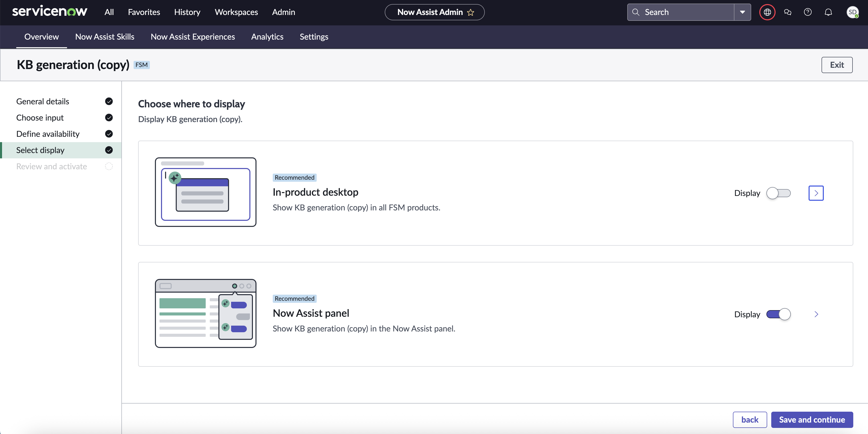Click the Now Assist Admin title pill
The width and height of the screenshot is (868, 434).
[x=434, y=12]
